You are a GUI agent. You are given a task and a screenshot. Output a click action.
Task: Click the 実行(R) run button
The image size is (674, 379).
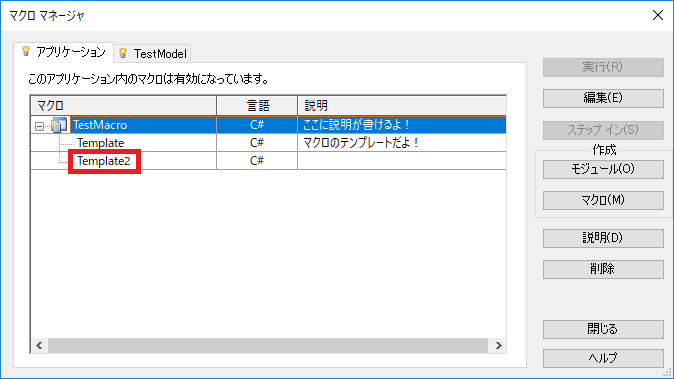pyautogui.click(x=603, y=67)
